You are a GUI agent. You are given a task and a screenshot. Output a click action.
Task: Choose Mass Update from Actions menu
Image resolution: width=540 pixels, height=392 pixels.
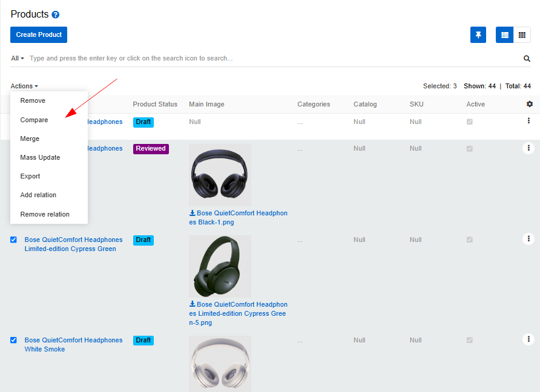click(49, 157)
